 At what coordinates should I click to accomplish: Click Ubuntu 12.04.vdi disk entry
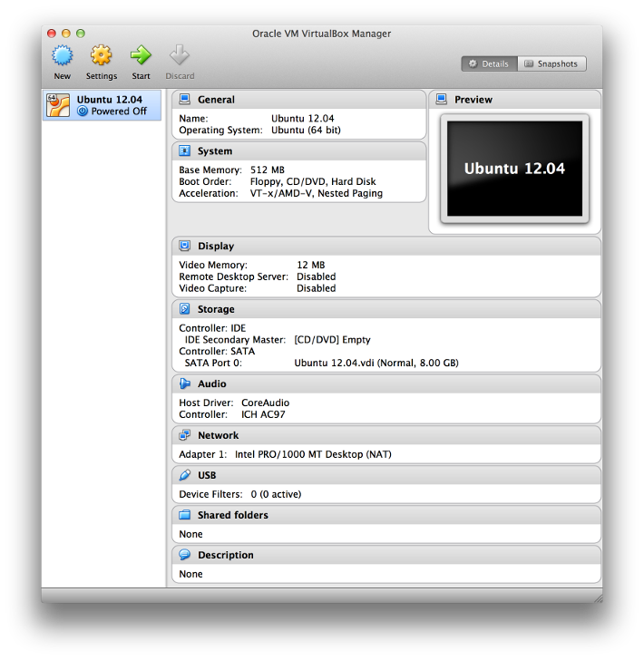[x=376, y=364]
